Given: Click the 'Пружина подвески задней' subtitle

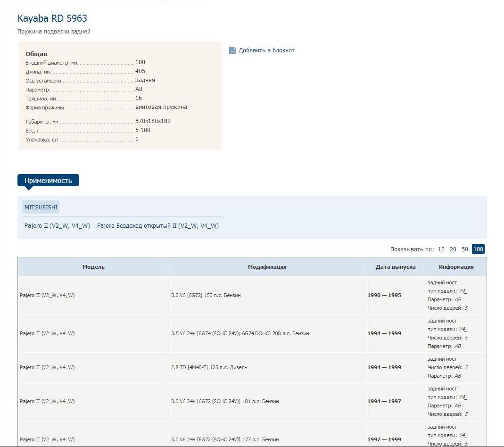Looking at the screenshot, I should (54, 32).
